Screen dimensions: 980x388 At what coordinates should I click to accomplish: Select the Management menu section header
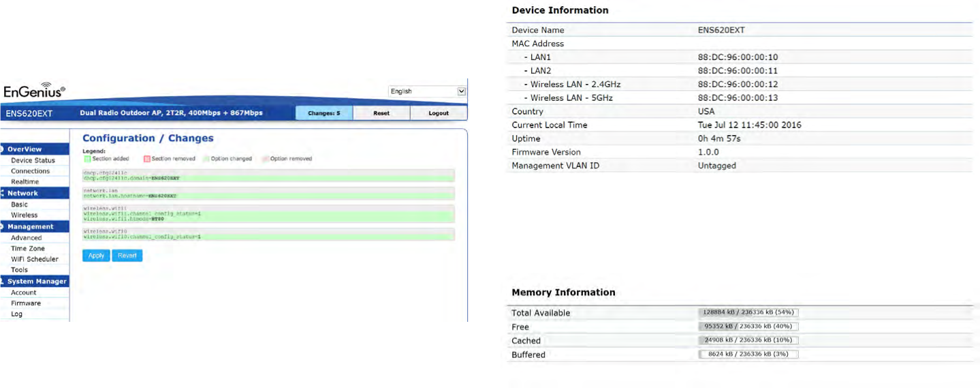[34, 226]
